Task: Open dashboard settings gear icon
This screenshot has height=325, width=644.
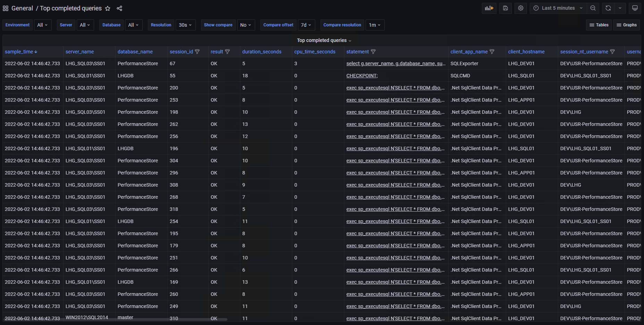Action: [x=520, y=8]
